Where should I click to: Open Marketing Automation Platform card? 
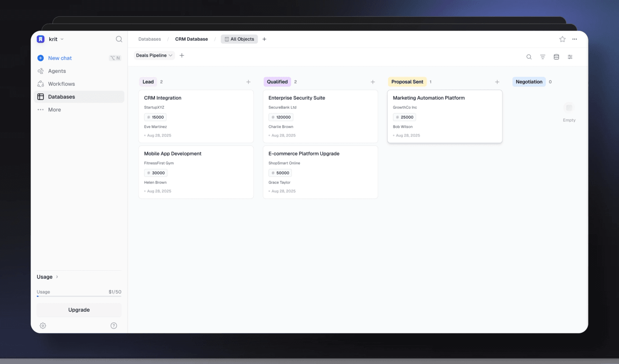(445, 116)
